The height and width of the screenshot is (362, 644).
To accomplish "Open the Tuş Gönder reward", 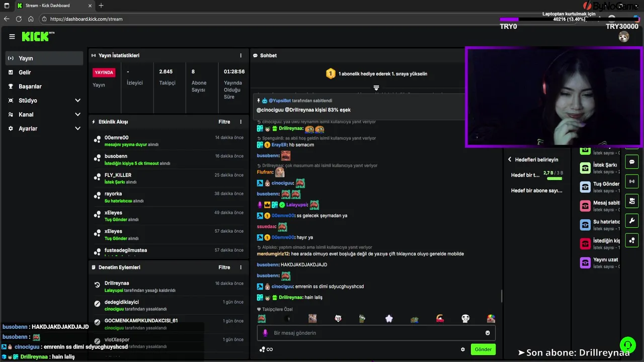I will click(x=600, y=187).
